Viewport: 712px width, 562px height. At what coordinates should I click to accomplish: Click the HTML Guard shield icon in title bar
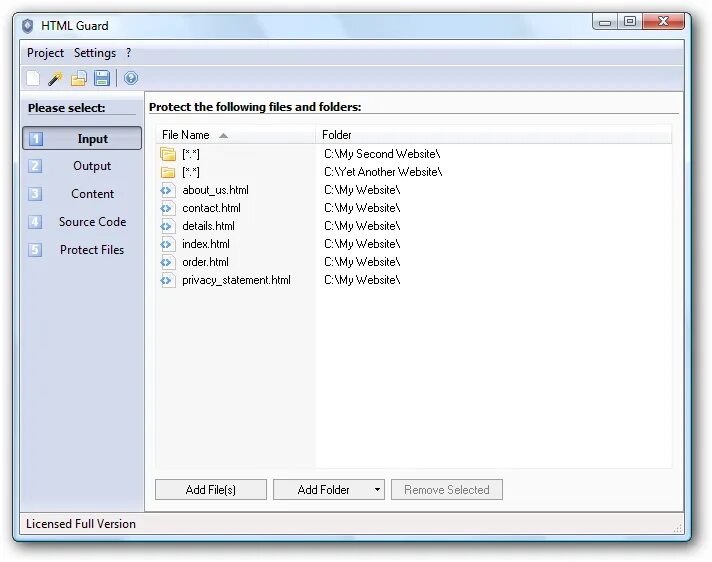point(28,26)
